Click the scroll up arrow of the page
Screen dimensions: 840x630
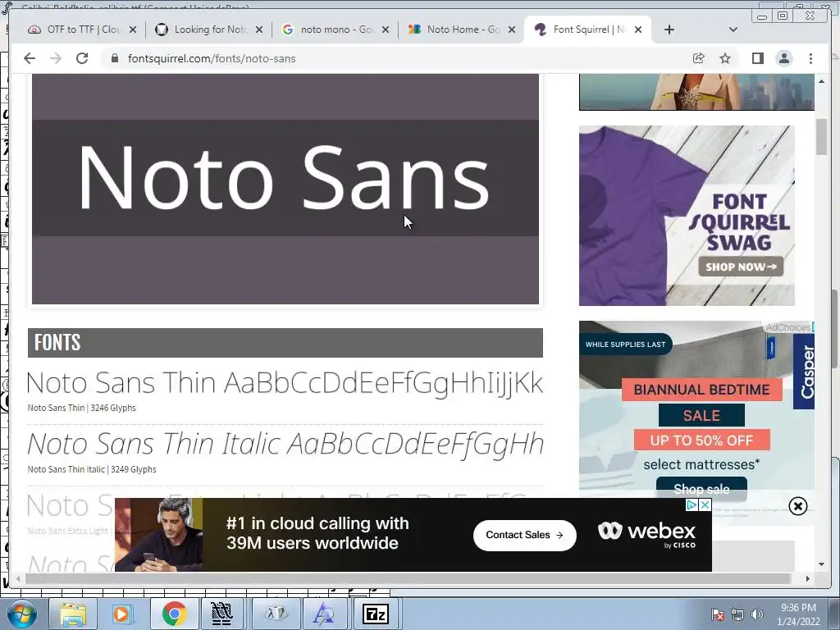[x=821, y=81]
